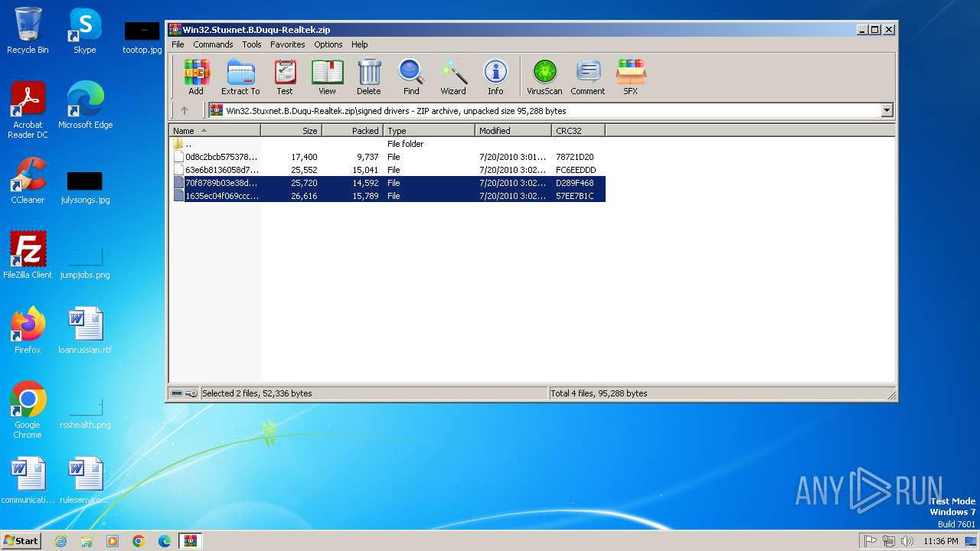Open the Start menu
The width and height of the screenshot is (980, 551).
21,540
